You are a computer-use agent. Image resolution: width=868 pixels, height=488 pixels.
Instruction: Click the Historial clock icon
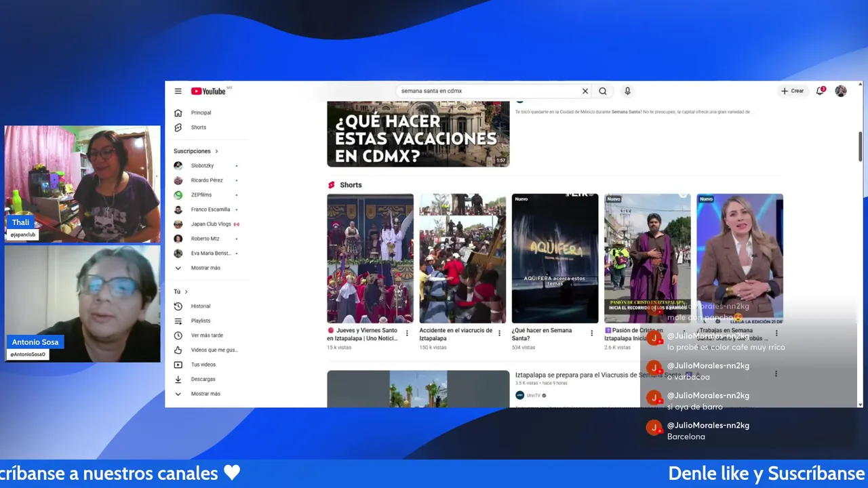pos(178,306)
